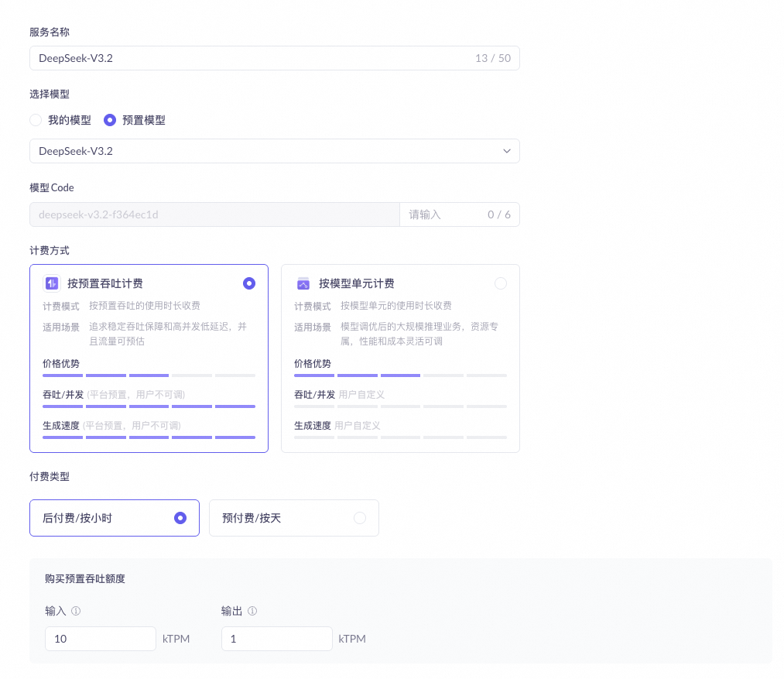Click the 付费类型 section label
Viewport: 784px width, 679px height.
[x=50, y=477]
